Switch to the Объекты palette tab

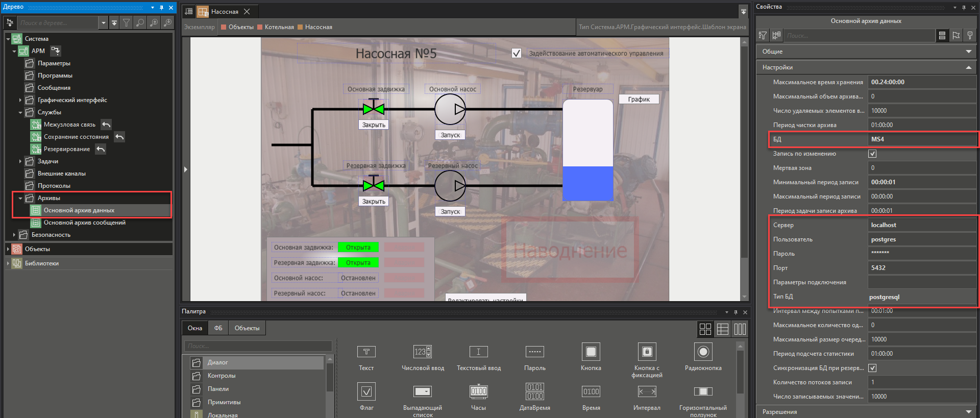247,328
